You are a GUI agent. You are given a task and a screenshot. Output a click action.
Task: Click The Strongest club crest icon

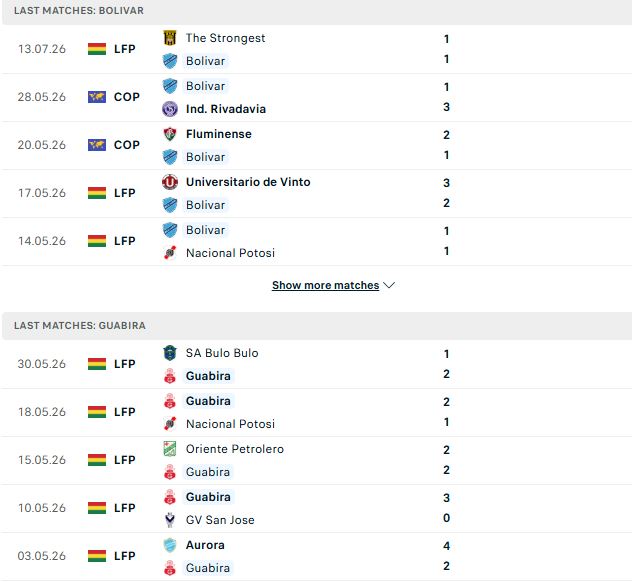point(170,37)
